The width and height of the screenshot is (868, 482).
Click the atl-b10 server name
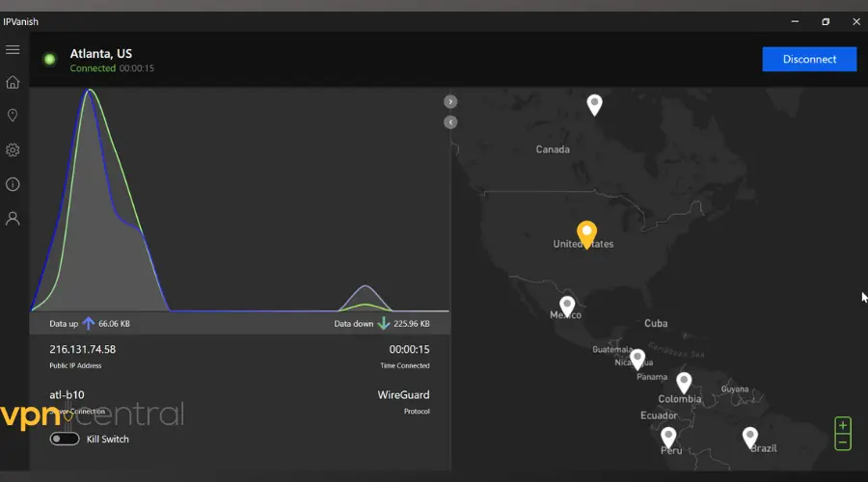point(67,394)
